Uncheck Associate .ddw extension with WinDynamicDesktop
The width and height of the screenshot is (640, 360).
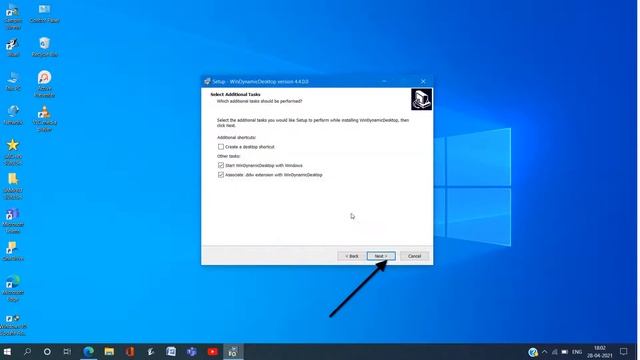click(x=221, y=175)
